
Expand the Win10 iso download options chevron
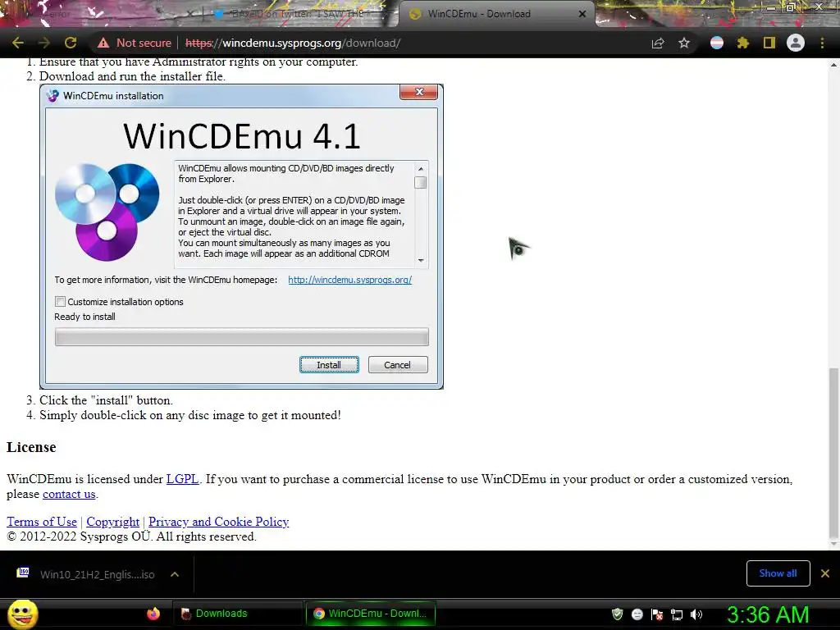click(x=175, y=574)
